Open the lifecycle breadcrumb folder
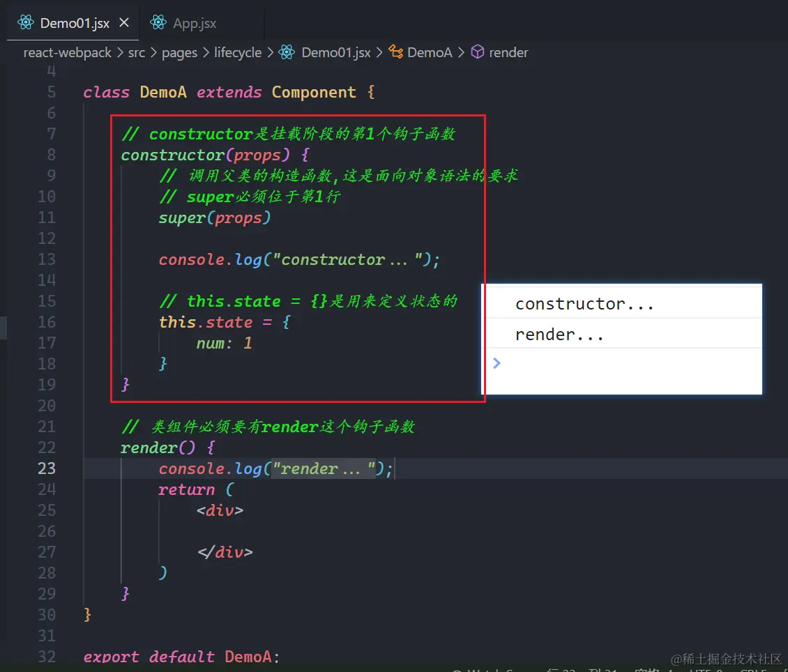The height and width of the screenshot is (672, 788). 238,52
